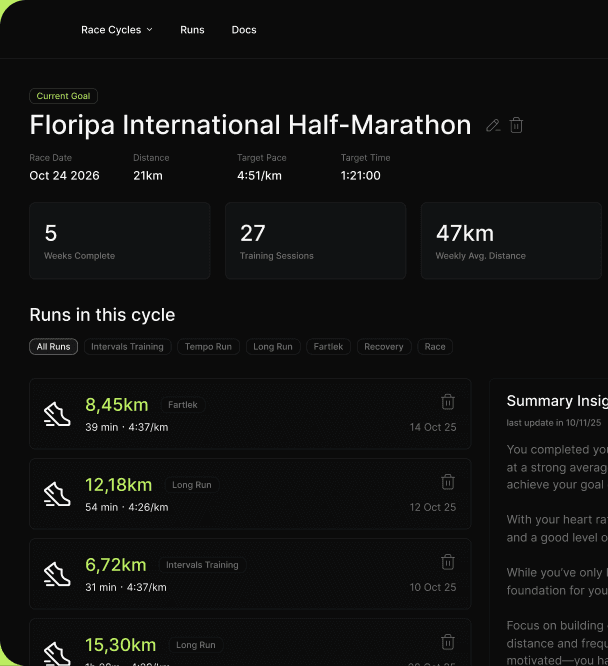Click the Race Date value Oct 24 2026
This screenshot has height=666, width=608.
point(65,175)
